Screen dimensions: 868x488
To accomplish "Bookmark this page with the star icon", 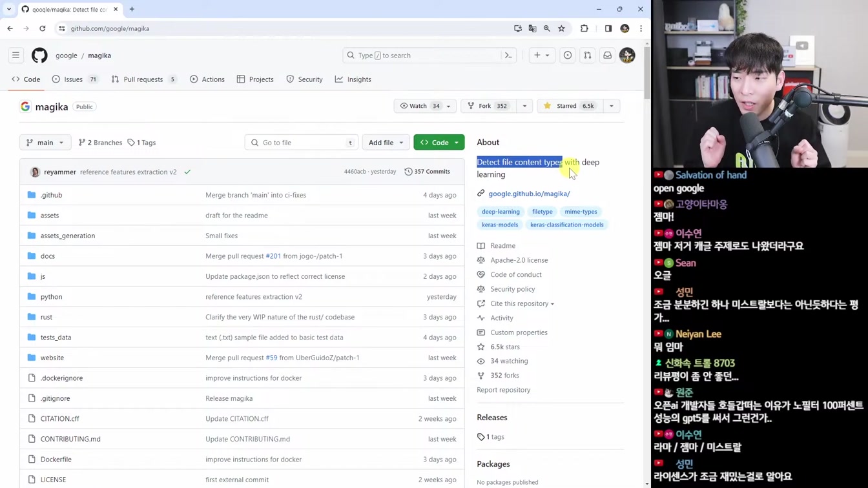I will pos(562,28).
